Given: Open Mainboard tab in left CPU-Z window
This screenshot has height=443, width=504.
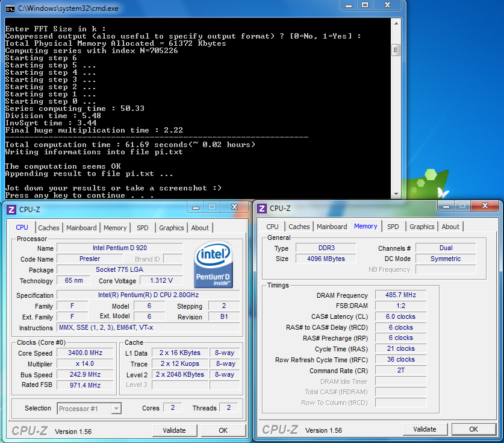Looking at the screenshot, I should click(x=81, y=228).
